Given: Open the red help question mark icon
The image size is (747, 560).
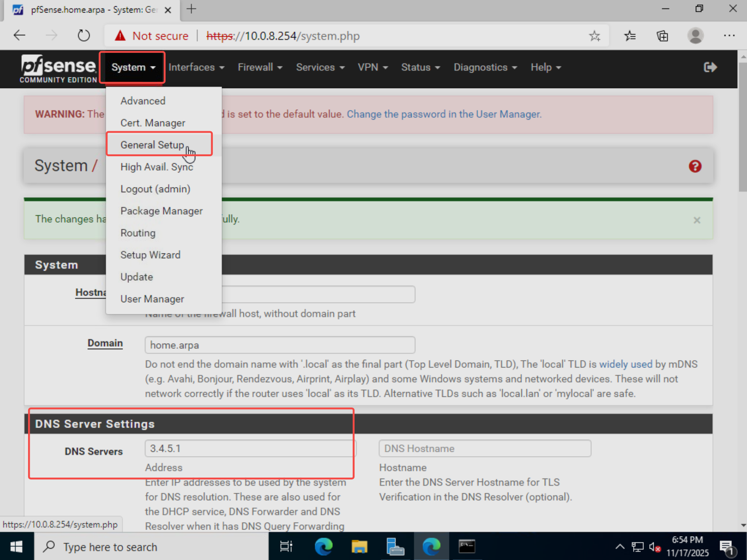Looking at the screenshot, I should click(x=695, y=166).
